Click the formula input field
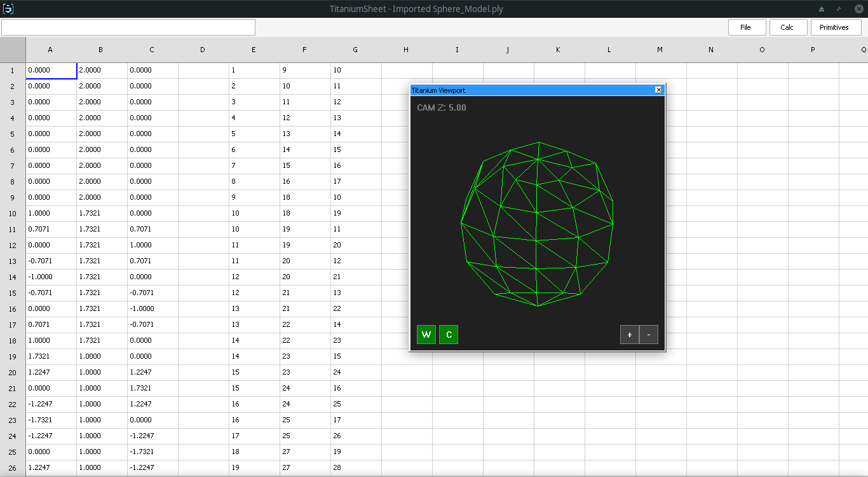Image resolution: width=868 pixels, height=477 pixels. pyautogui.click(x=128, y=27)
